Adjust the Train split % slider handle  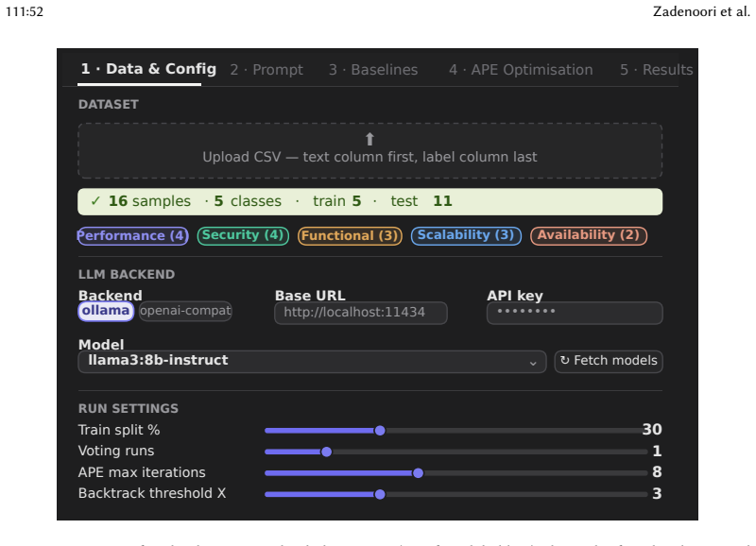380,431
